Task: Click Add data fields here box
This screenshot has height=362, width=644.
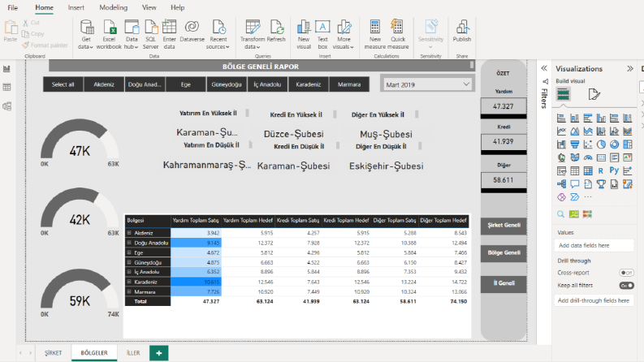Action: [x=594, y=245]
